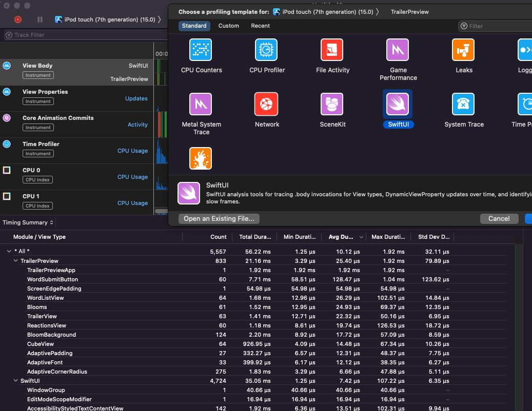Pause the recording with the pause button

pos(40,19)
